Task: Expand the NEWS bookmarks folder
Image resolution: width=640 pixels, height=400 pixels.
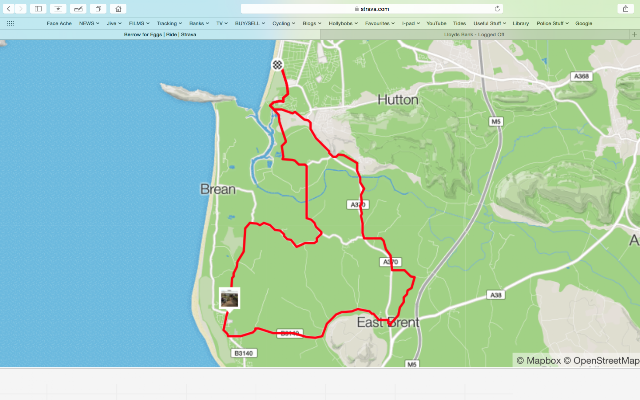Action: tap(89, 23)
